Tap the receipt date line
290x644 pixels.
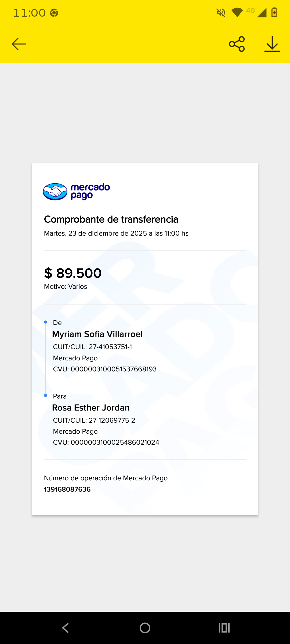click(116, 233)
